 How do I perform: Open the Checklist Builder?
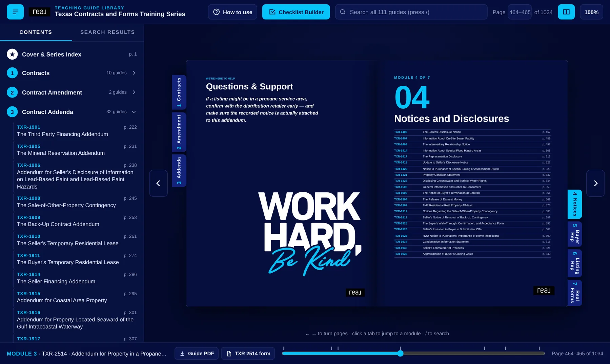pyautogui.click(x=296, y=12)
